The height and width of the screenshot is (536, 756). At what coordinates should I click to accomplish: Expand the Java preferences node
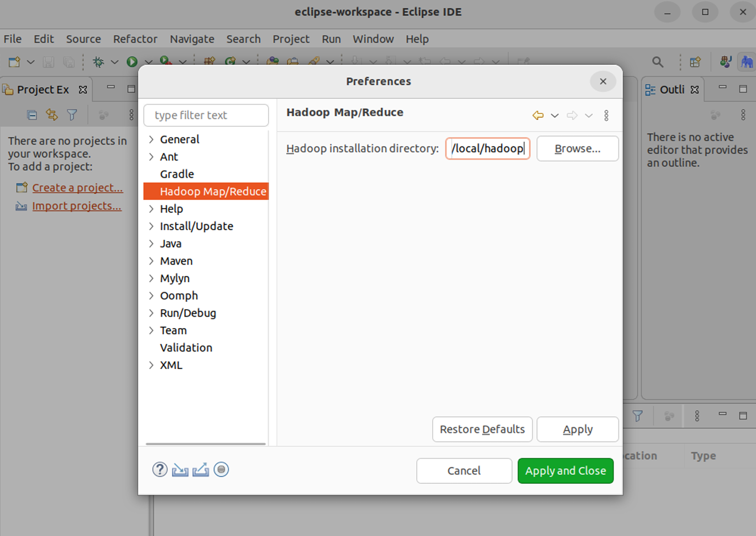coord(151,243)
